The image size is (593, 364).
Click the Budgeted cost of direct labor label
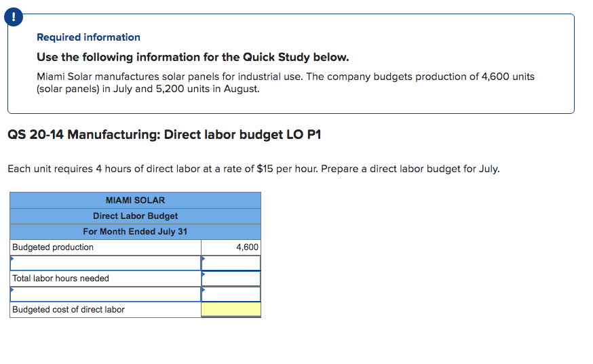point(69,310)
